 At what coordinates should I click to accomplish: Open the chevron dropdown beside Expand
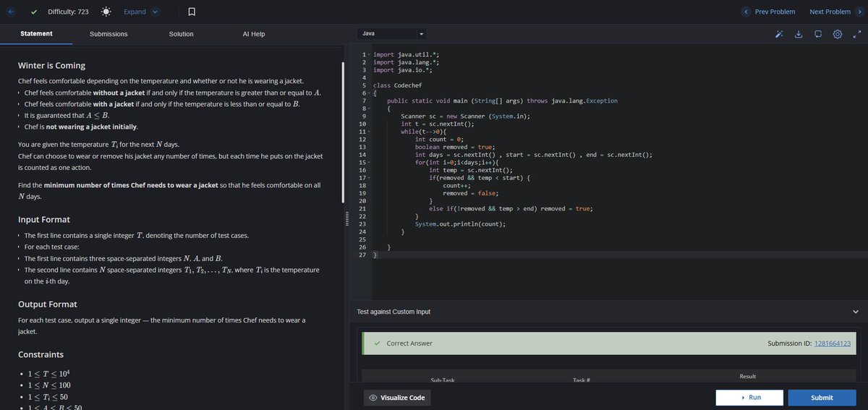click(156, 12)
